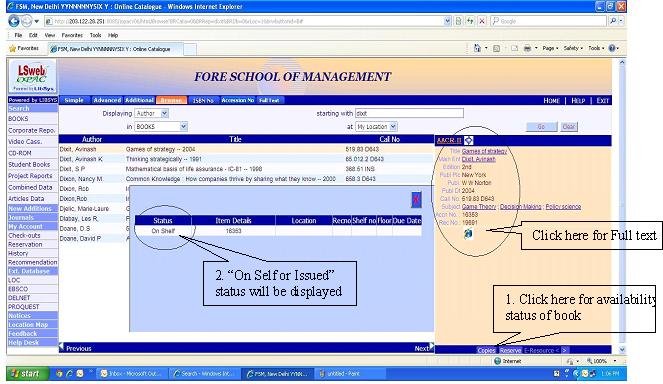Click the Next results navigation link

click(422, 348)
